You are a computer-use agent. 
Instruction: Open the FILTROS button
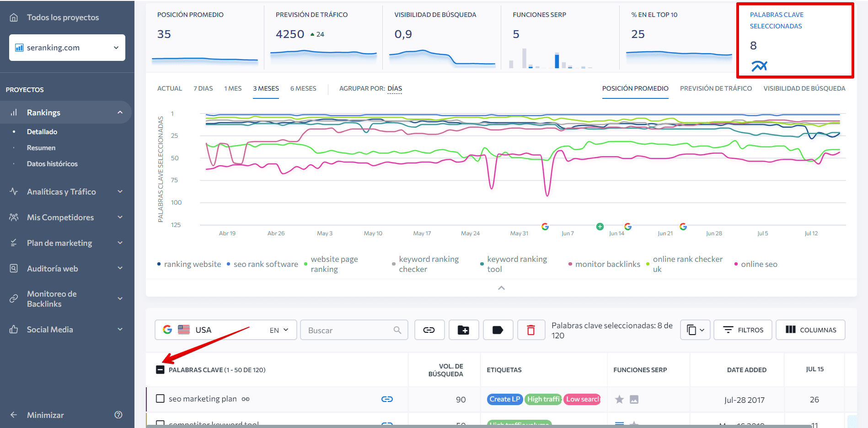(743, 330)
